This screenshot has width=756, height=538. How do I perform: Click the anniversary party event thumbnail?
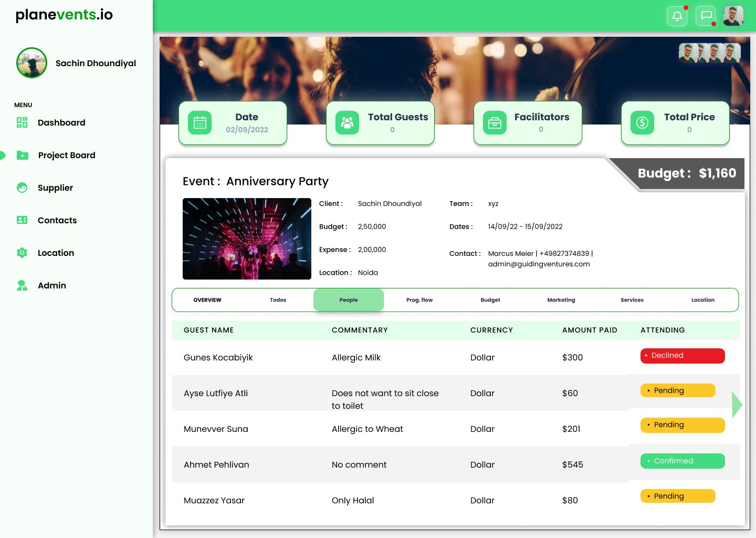click(247, 239)
